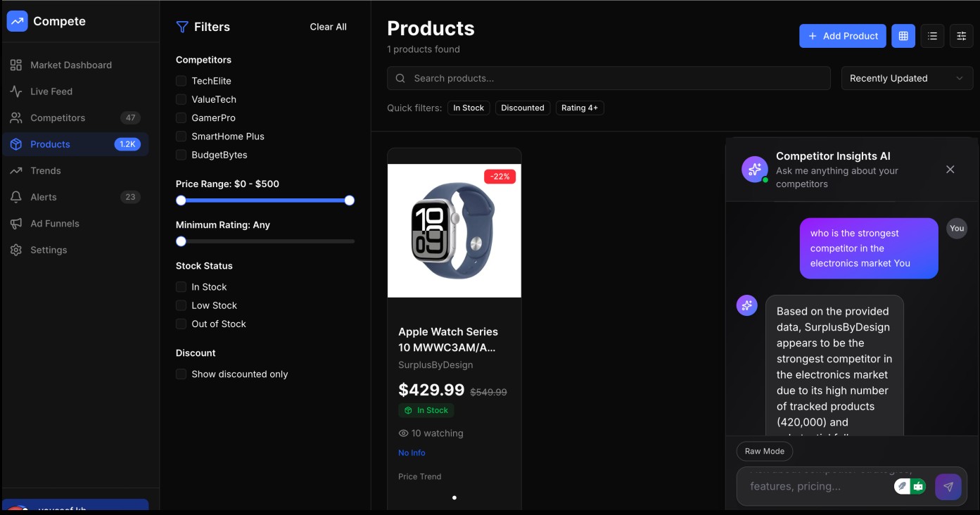Toggle Show discounted only

pos(182,374)
